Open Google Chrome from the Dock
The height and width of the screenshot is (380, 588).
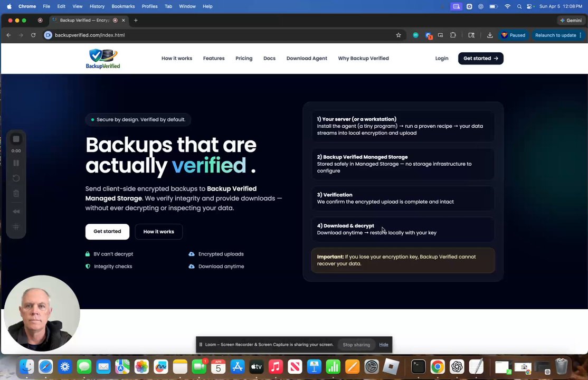click(x=437, y=367)
